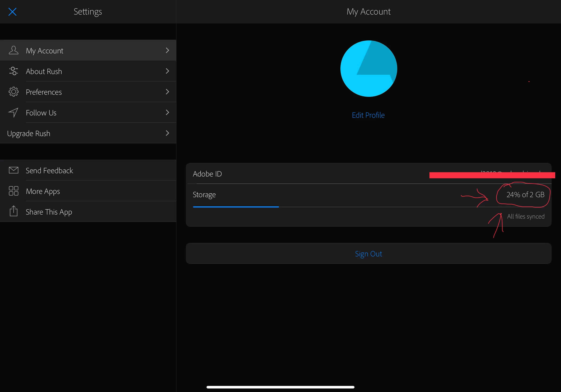
Task: Click the About Rush sliders icon
Action: coord(13,71)
